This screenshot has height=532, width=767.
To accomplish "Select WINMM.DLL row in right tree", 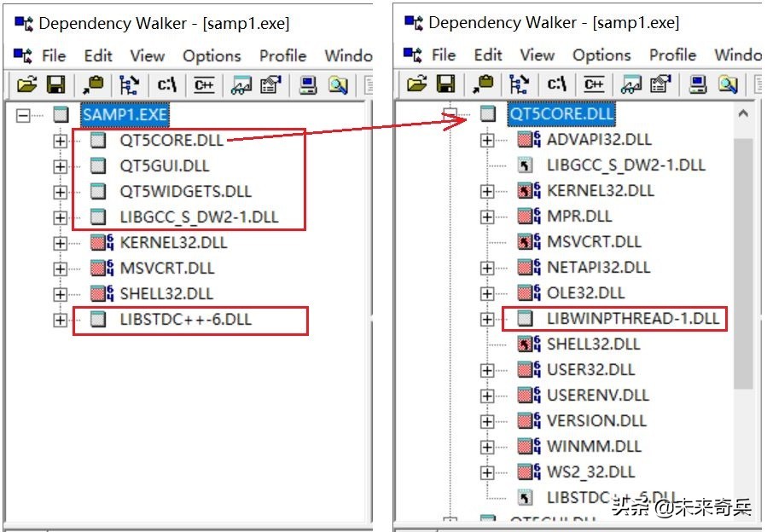I will 594,446.
